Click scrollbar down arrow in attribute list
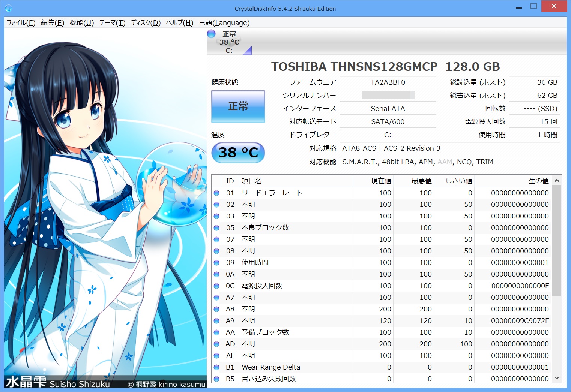Image resolution: width=571 pixels, height=392 pixels. click(557, 378)
